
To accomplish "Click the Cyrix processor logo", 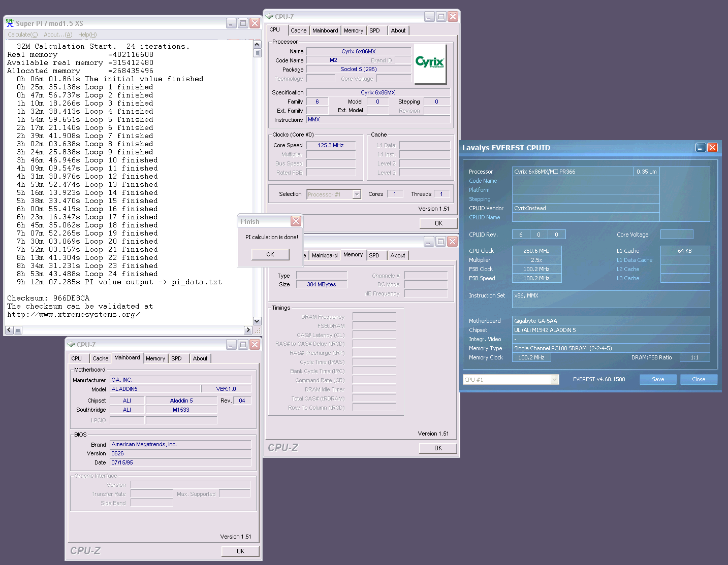I will point(430,63).
